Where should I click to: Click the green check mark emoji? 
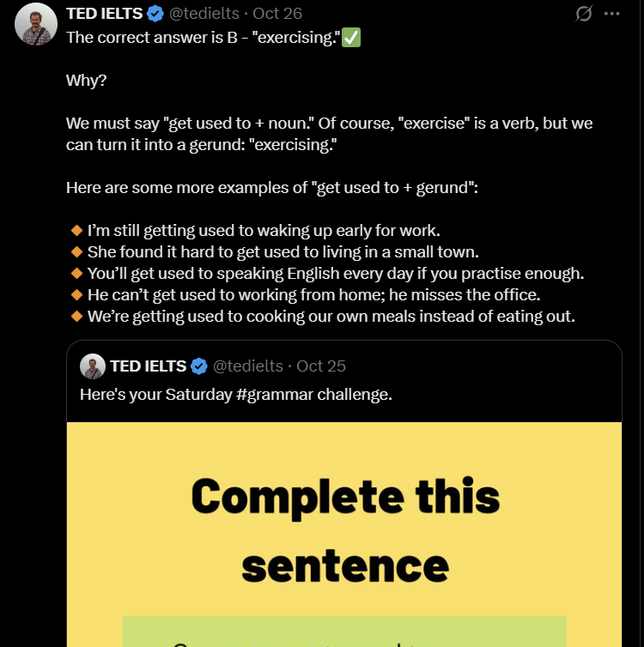(350, 38)
